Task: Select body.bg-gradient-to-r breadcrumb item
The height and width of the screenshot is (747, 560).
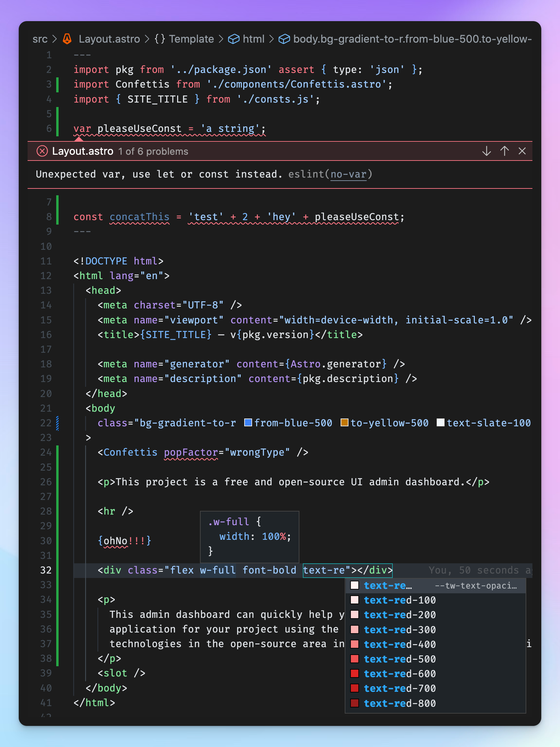Action: pos(413,39)
